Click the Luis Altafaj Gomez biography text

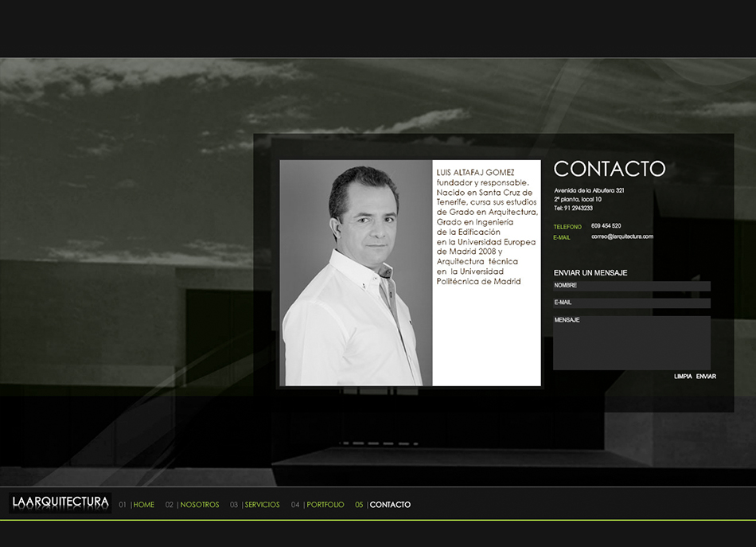pos(486,227)
